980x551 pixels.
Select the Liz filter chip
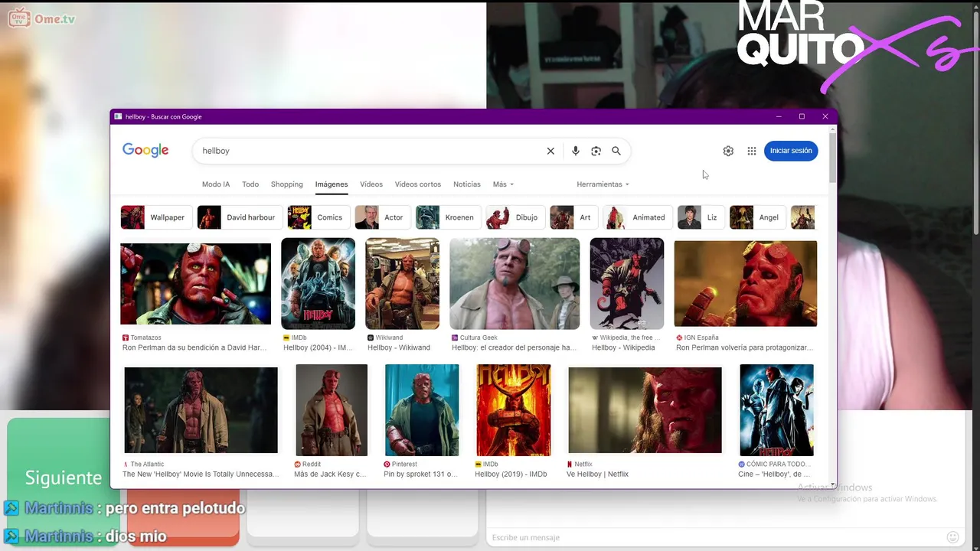point(701,217)
